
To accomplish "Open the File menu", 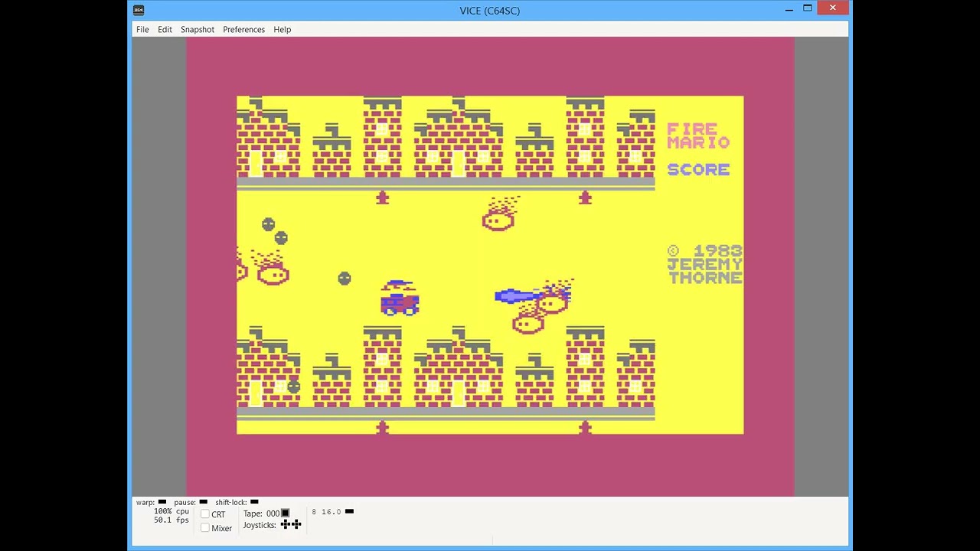I will point(142,29).
